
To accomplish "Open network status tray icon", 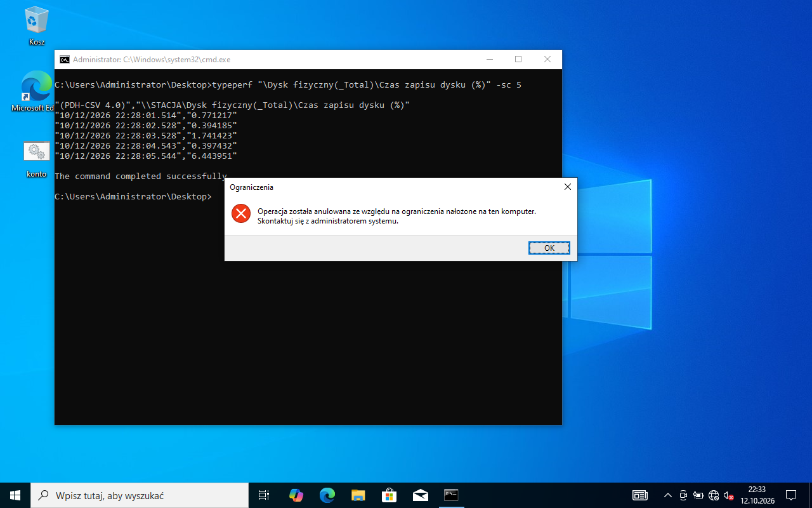I will (714, 495).
